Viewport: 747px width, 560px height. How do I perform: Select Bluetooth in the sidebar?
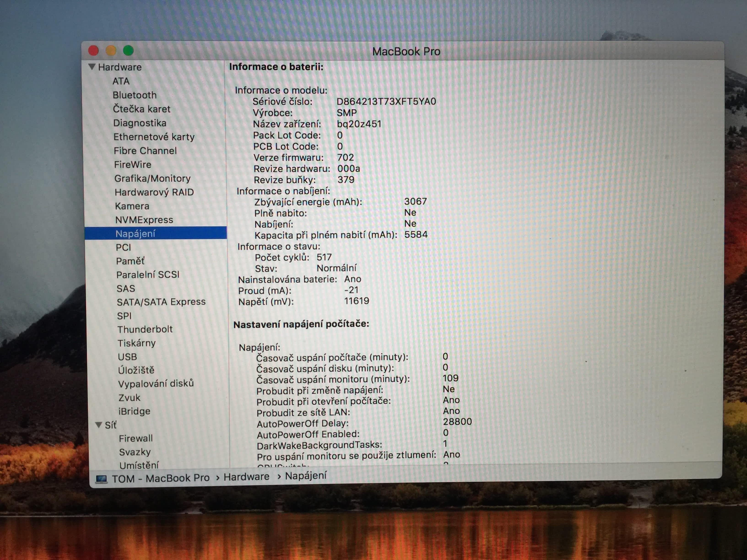[134, 95]
